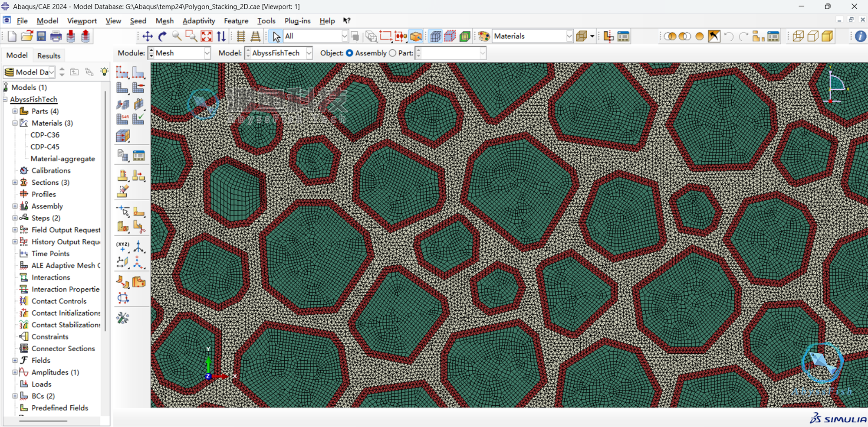
Task: Select the Predefined Fields tree item
Action: (x=59, y=408)
